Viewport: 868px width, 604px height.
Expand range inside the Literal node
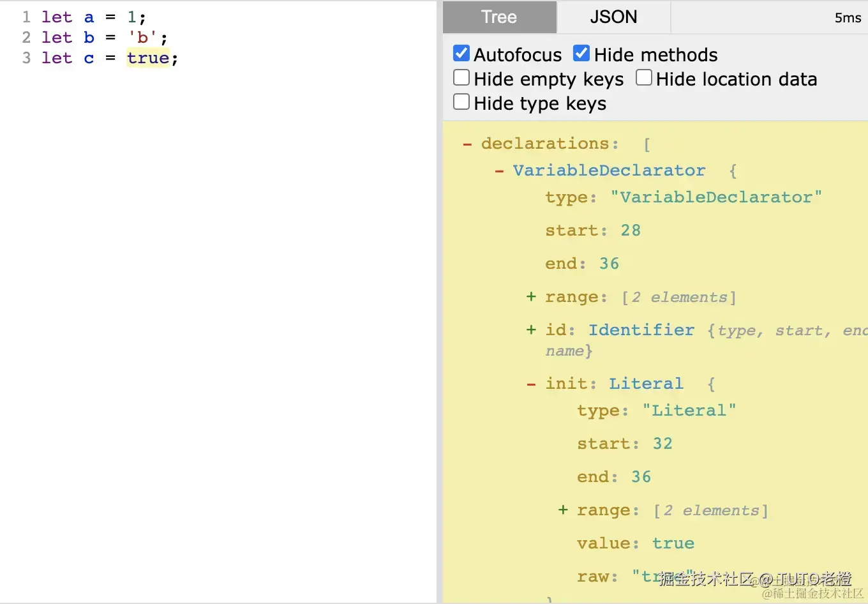click(x=563, y=510)
